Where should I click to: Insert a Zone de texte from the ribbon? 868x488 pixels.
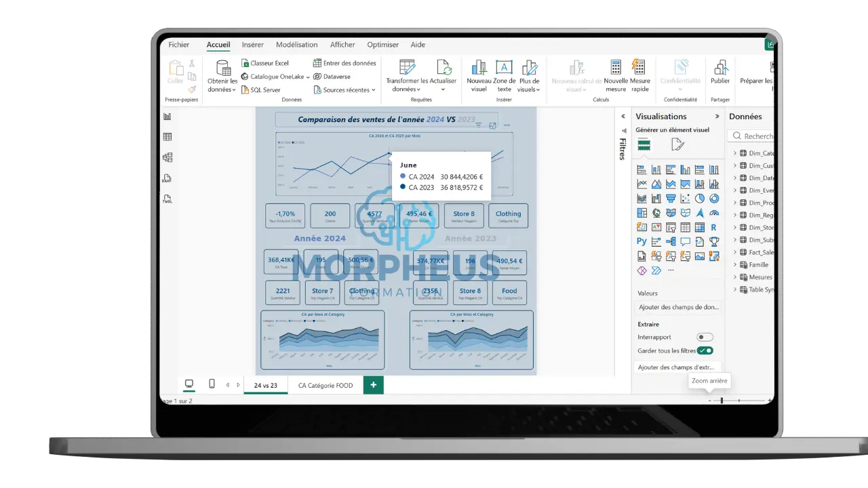point(504,75)
